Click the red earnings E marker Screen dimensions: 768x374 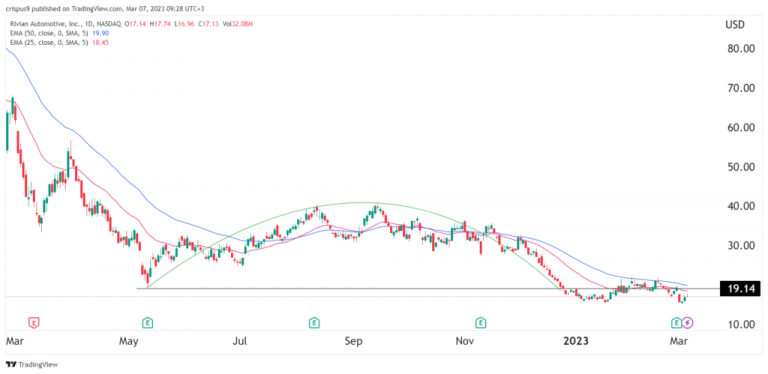(x=34, y=323)
